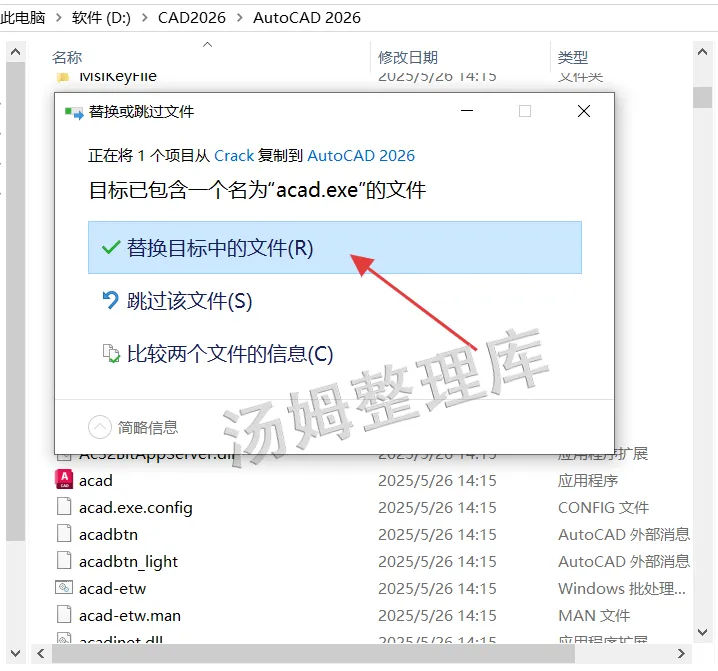The width and height of the screenshot is (718, 671).
Task: Sort by the 修改日期 column header
Action: tap(408, 57)
